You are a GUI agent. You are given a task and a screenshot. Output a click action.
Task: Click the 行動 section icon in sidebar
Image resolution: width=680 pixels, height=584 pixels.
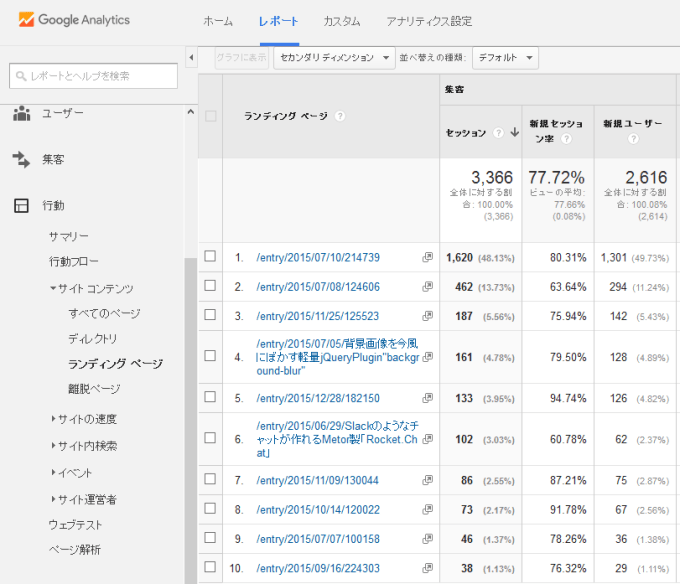pos(21,205)
